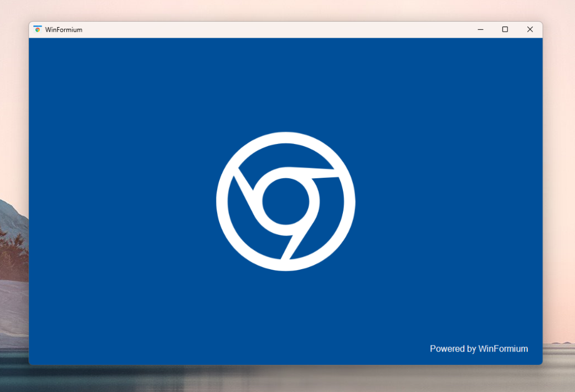Close the WinFormium window
This screenshot has height=392, width=575.
(530, 29)
